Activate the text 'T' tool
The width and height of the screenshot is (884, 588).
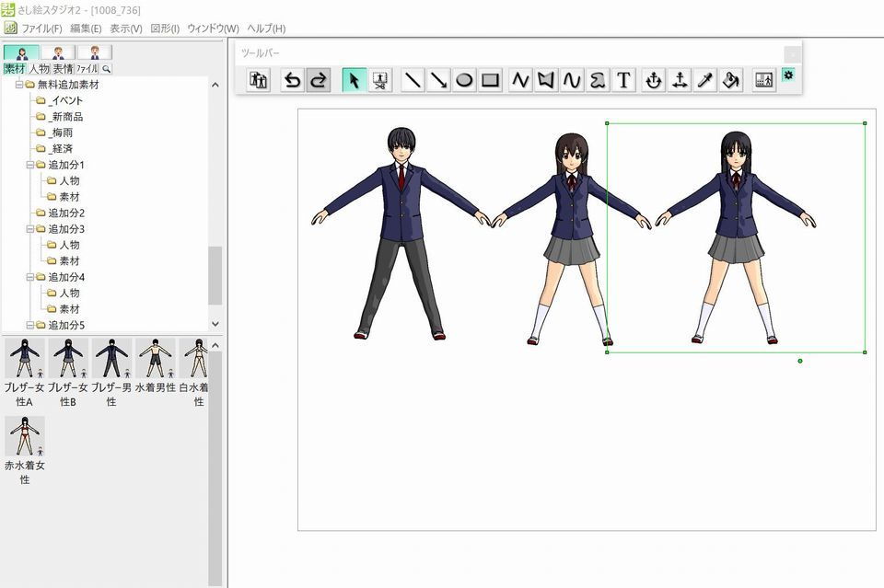(624, 80)
